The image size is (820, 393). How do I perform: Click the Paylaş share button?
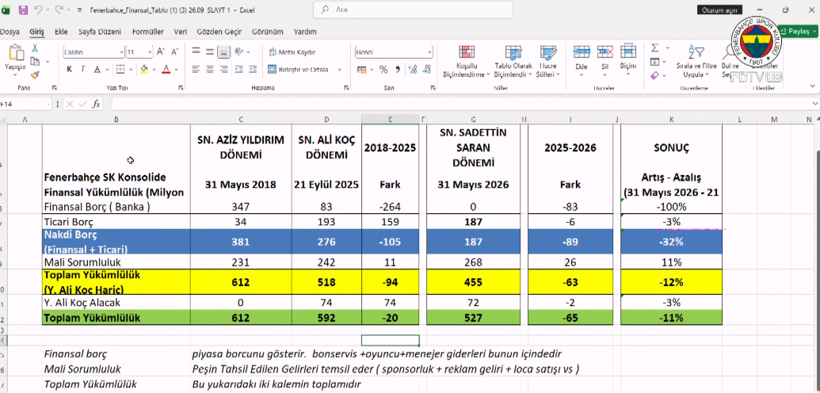click(799, 31)
